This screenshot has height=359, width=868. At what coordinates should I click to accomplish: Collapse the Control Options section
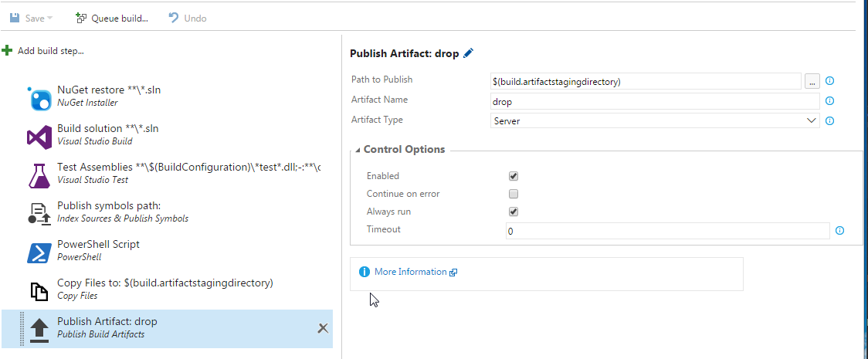pos(358,150)
